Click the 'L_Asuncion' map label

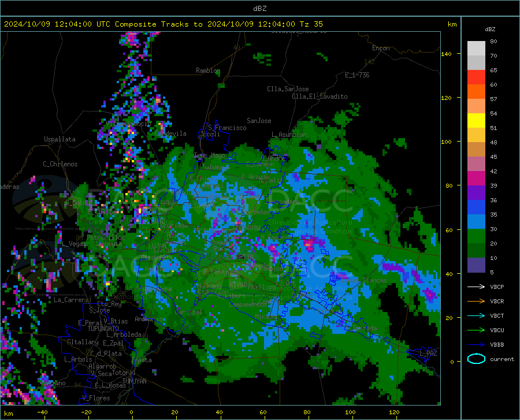(289, 135)
